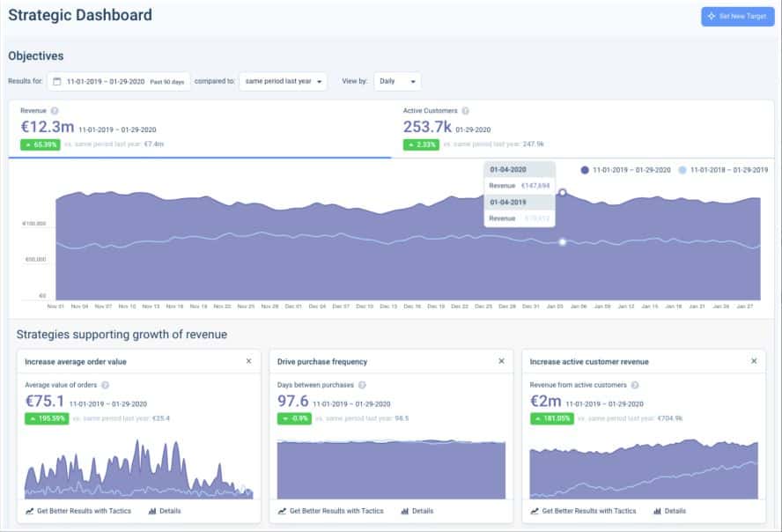Click the calendar icon in date field
782x532 pixels.
click(x=57, y=81)
